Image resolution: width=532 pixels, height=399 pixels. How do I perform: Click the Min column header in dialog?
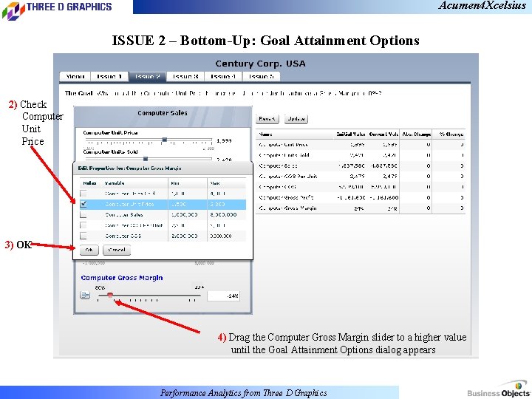pos(175,183)
